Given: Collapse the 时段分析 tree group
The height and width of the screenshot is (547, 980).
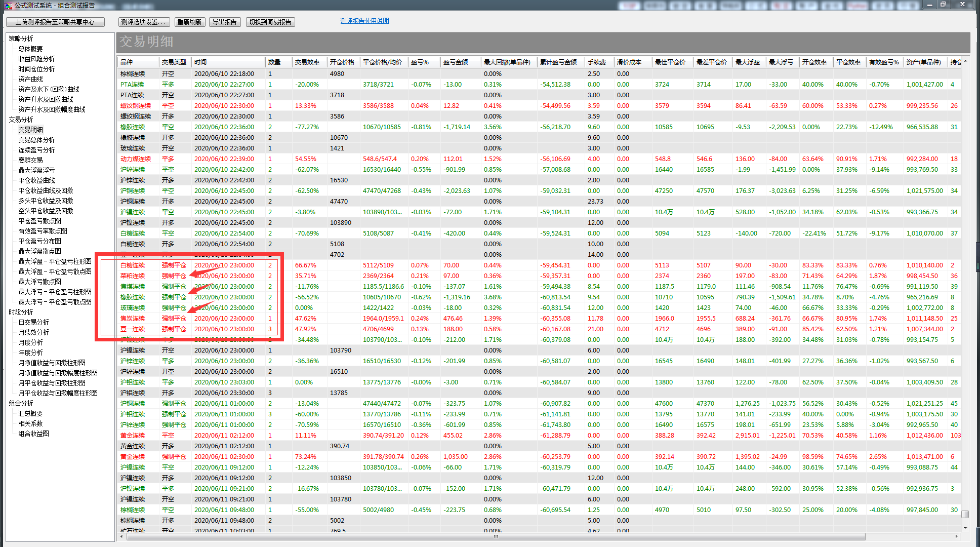Looking at the screenshot, I should [x=21, y=312].
